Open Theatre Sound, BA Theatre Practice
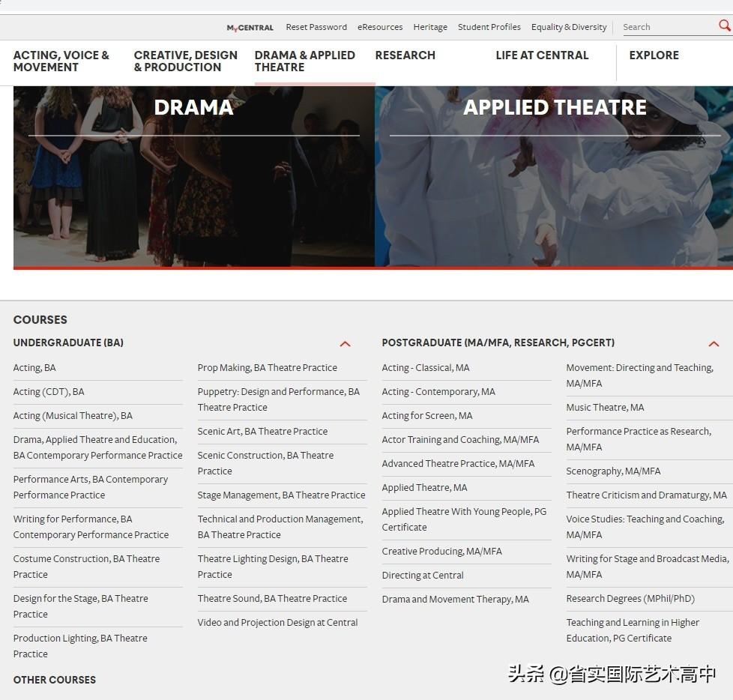Screen dimensions: 733x700 point(272,599)
